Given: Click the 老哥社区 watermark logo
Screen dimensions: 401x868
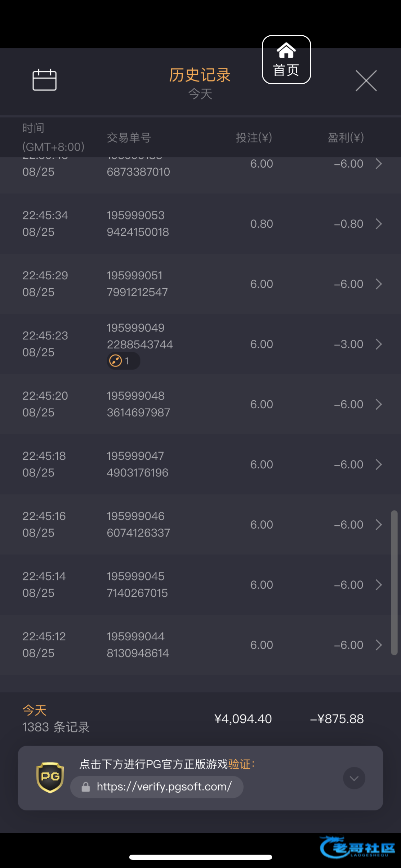Looking at the screenshot, I should 357,847.
